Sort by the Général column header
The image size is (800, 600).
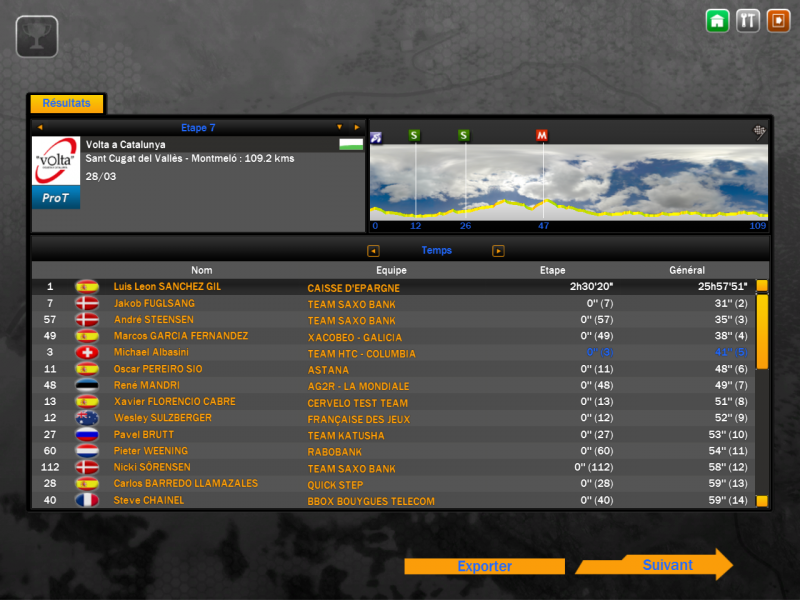(687, 270)
